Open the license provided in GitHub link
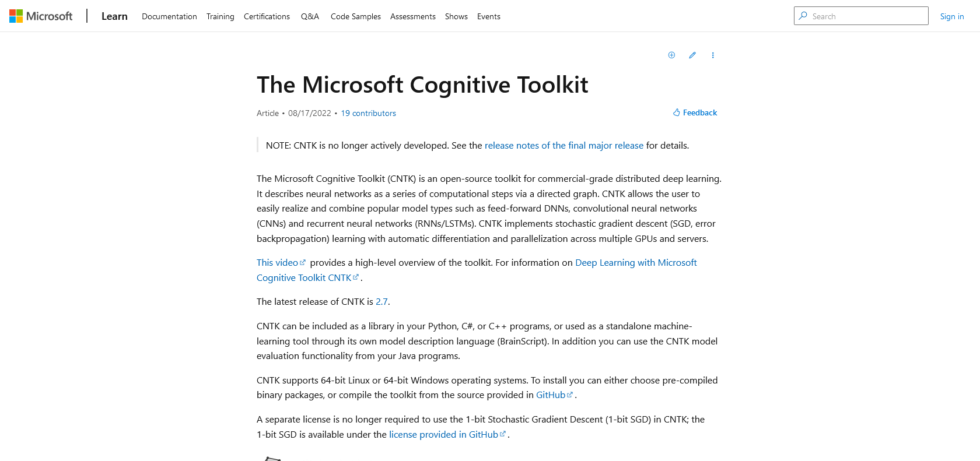Viewport: 980px width, 461px height. pyautogui.click(x=447, y=435)
